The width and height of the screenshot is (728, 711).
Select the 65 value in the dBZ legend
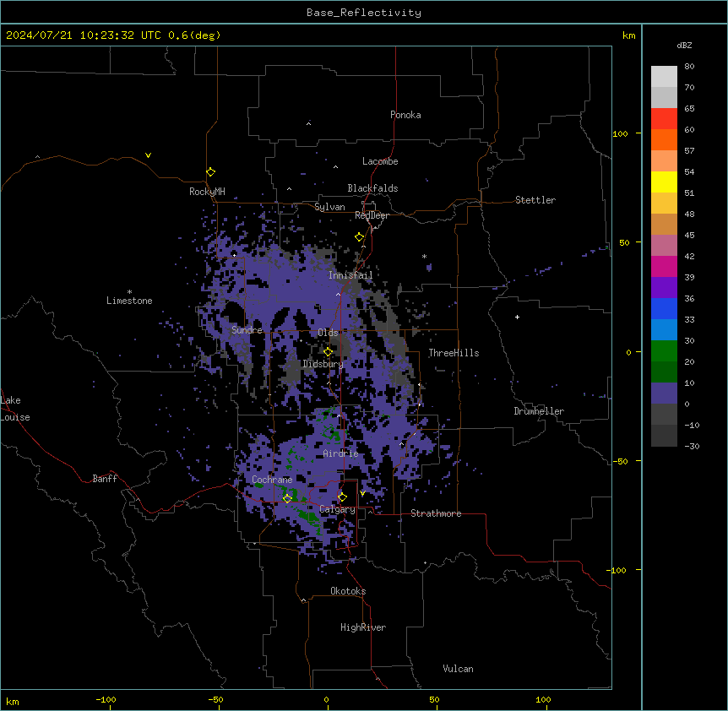pos(689,109)
